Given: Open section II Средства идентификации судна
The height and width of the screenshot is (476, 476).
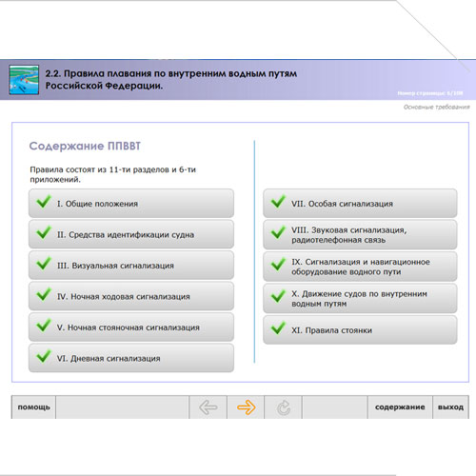Looking at the screenshot, I should click(x=131, y=234).
